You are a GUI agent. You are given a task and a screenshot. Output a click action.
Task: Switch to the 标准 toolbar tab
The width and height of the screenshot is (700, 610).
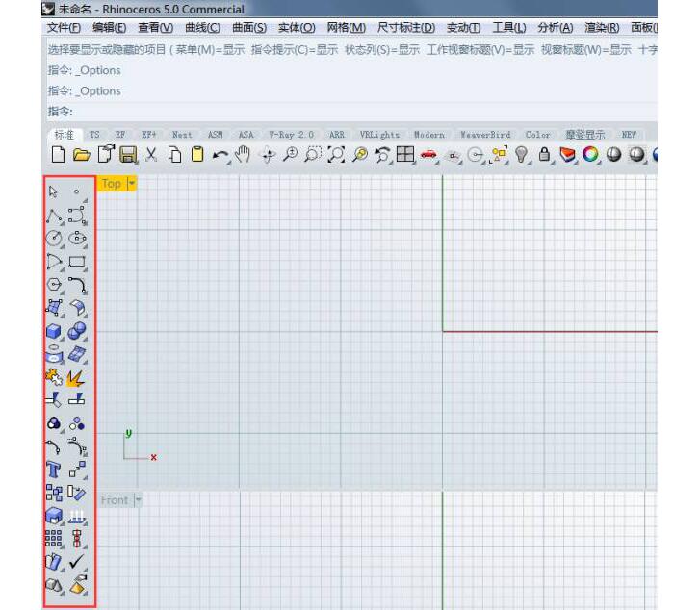65,135
